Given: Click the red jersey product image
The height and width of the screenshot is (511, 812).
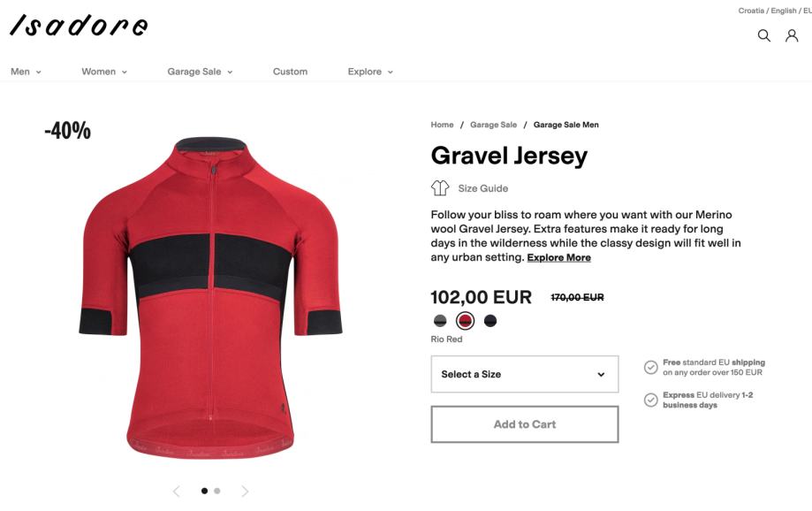Looking at the screenshot, I should click(x=211, y=297).
